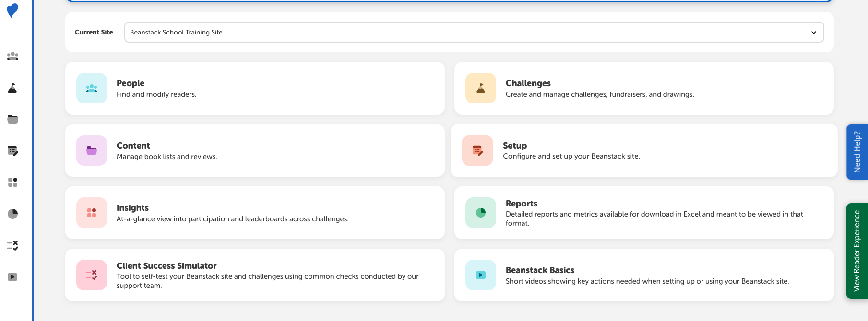
Task: Select the Beanstack School Training Site field
Action: tap(474, 32)
